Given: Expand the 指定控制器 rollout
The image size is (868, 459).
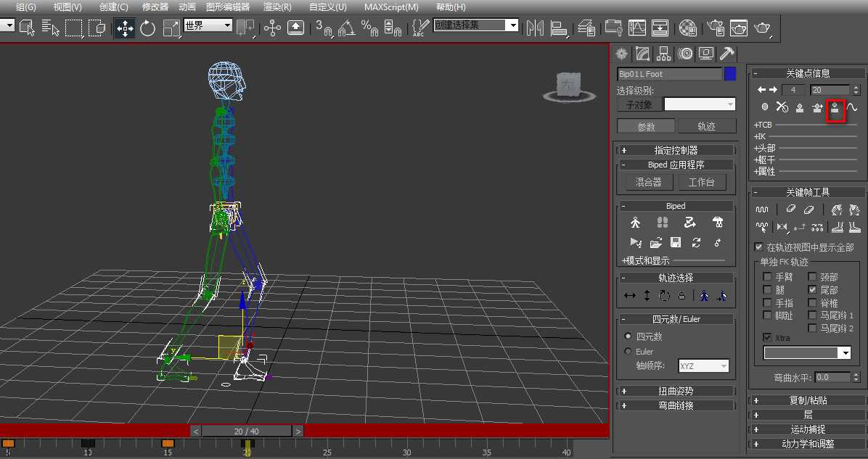Looking at the screenshot, I should coord(676,150).
